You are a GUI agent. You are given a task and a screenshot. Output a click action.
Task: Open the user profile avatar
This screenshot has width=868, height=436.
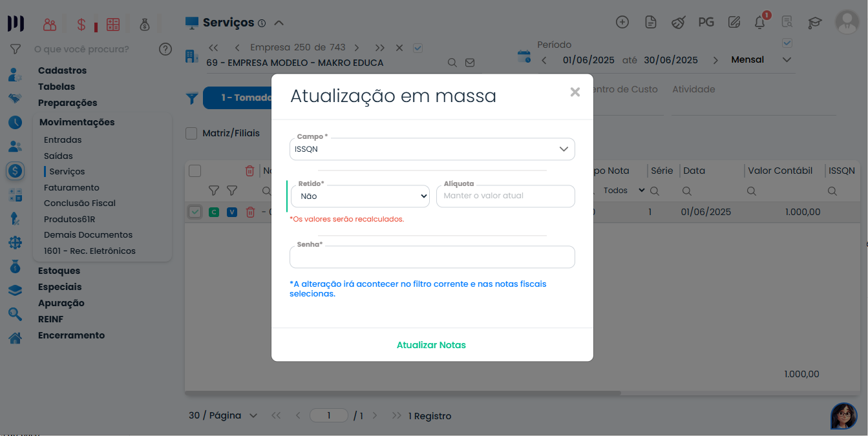point(847,22)
